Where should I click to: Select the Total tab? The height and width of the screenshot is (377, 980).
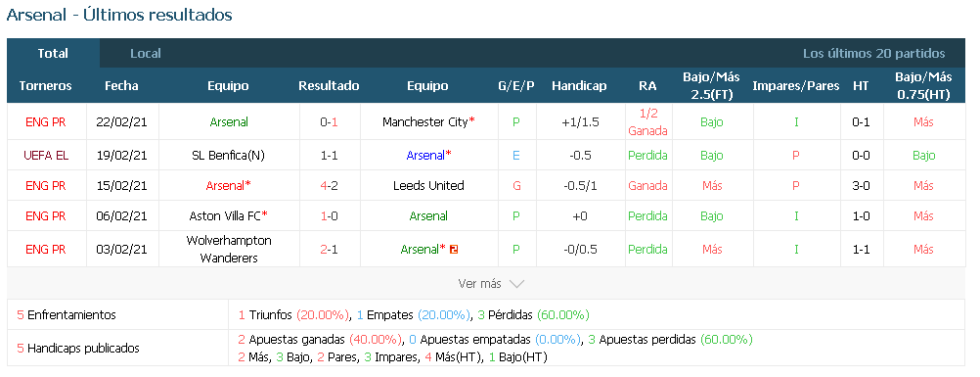click(53, 53)
